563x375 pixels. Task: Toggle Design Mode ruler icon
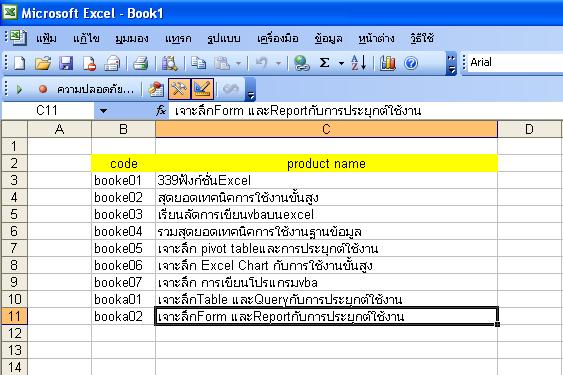[203, 89]
